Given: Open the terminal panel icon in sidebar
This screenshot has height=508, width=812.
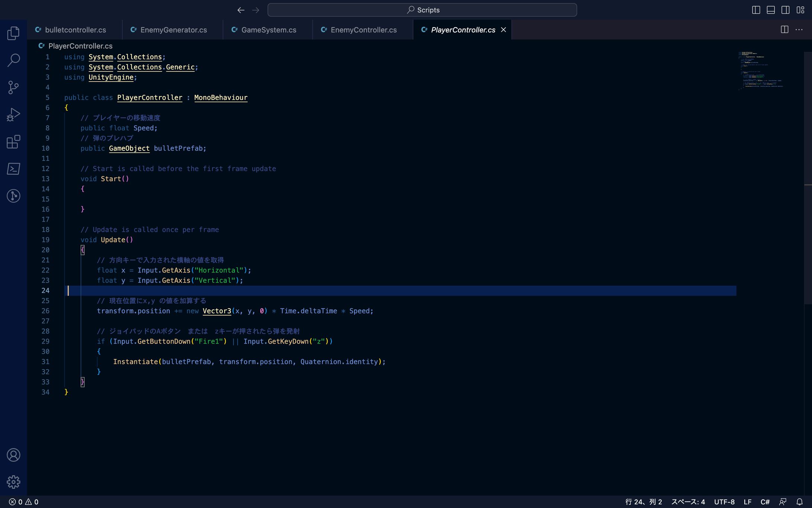Looking at the screenshot, I should coord(13,169).
